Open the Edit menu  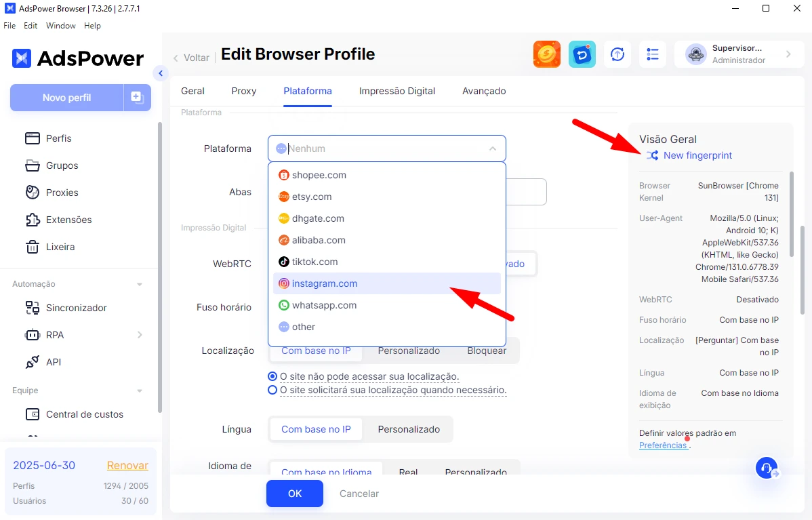tap(31, 25)
